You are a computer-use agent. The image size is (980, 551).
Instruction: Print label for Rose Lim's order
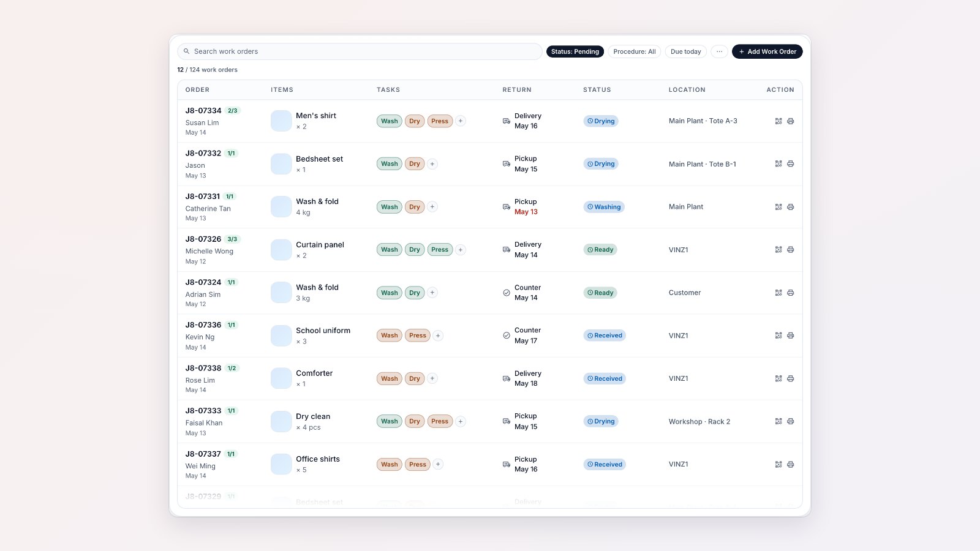coord(791,378)
